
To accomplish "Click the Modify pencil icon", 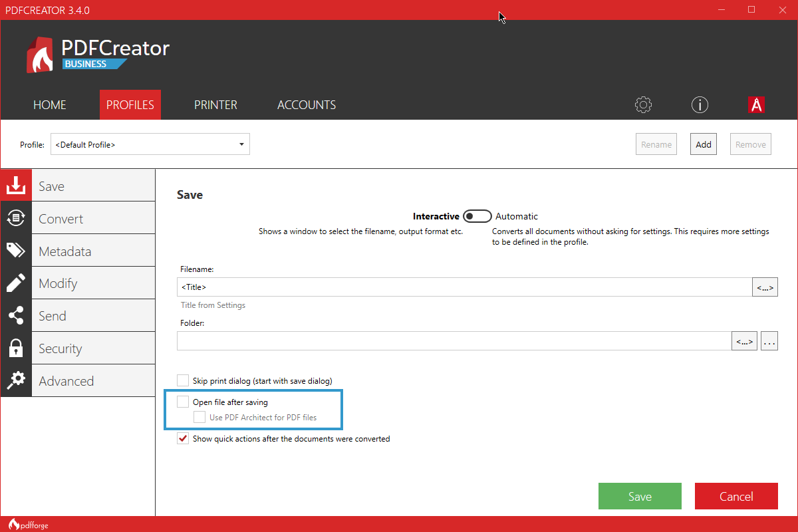I will click(16, 283).
